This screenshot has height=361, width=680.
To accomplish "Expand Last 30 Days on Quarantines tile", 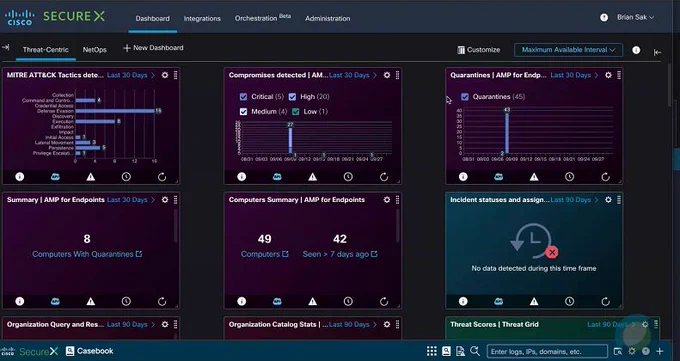I will pyautogui.click(x=574, y=75).
